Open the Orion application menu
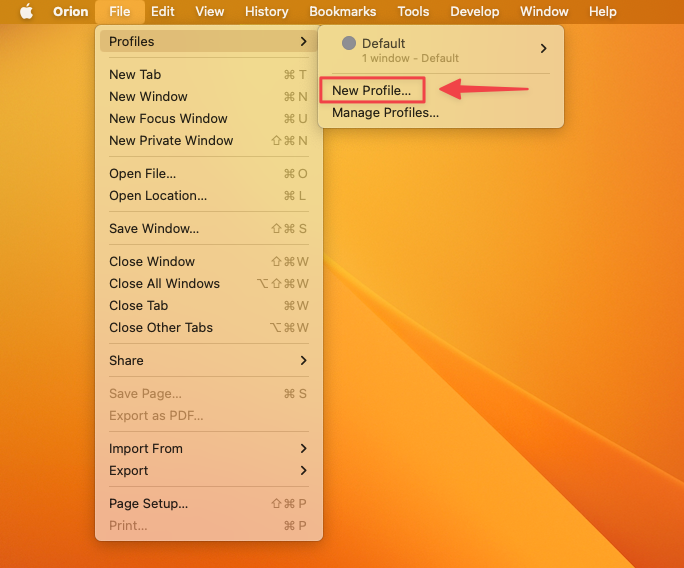This screenshot has height=568, width=684. (70, 12)
